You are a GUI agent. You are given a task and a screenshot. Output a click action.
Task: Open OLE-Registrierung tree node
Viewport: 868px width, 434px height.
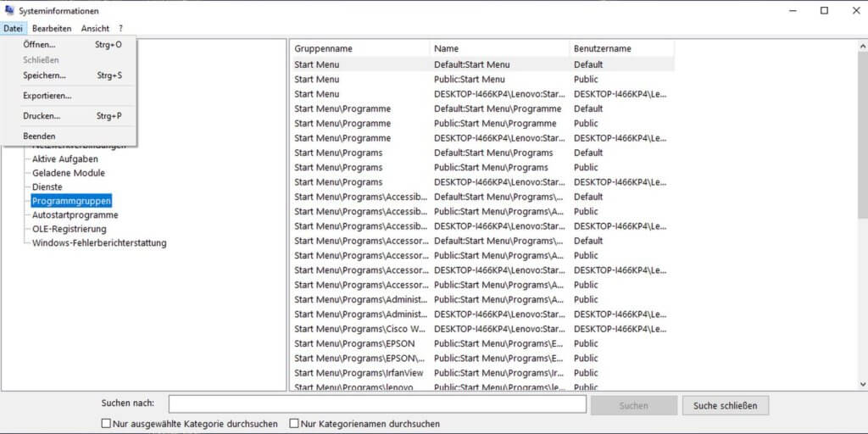click(70, 229)
